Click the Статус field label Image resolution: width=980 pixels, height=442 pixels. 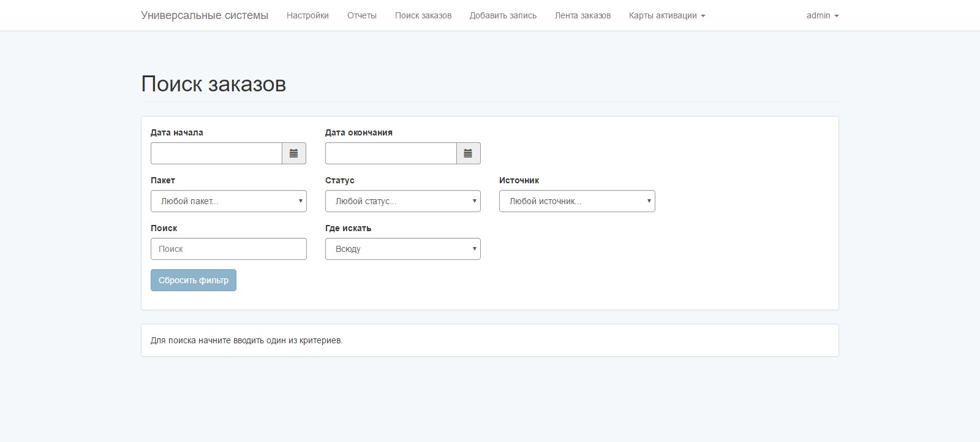[340, 180]
